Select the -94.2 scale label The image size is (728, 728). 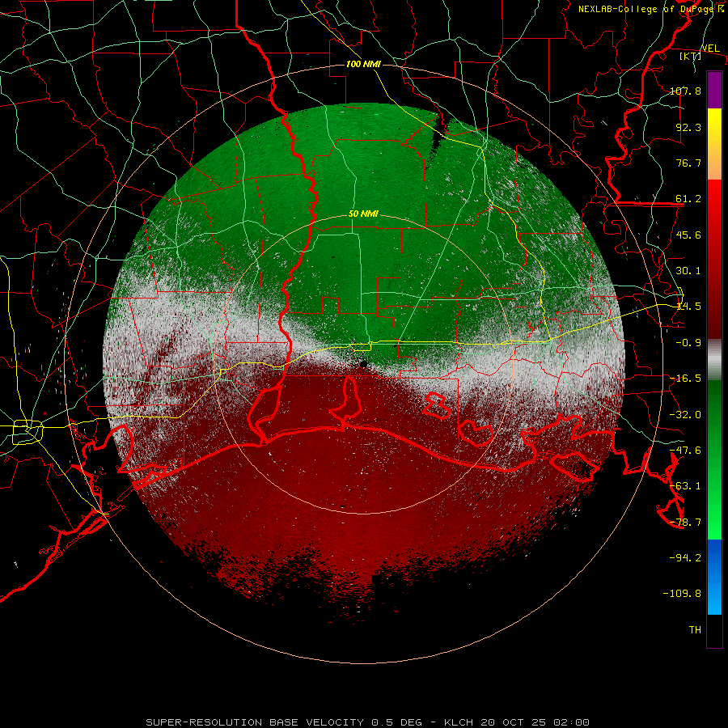[x=685, y=557]
